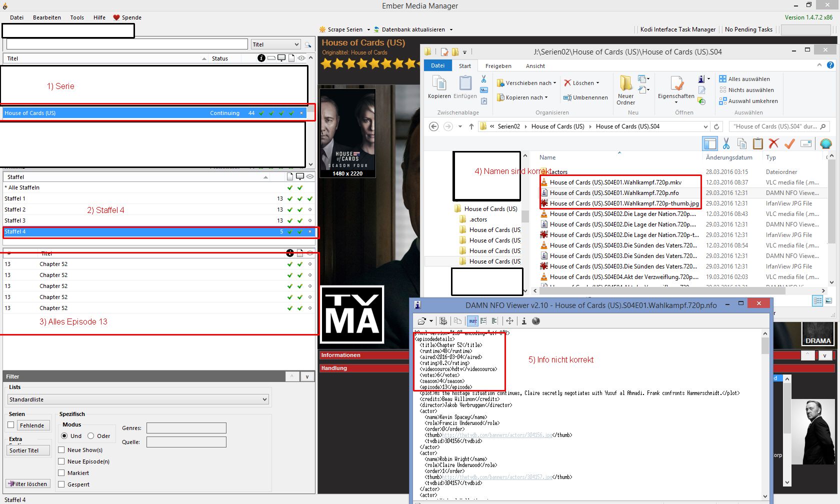
Task: Click the Explorer refresh button
Action: click(x=716, y=126)
